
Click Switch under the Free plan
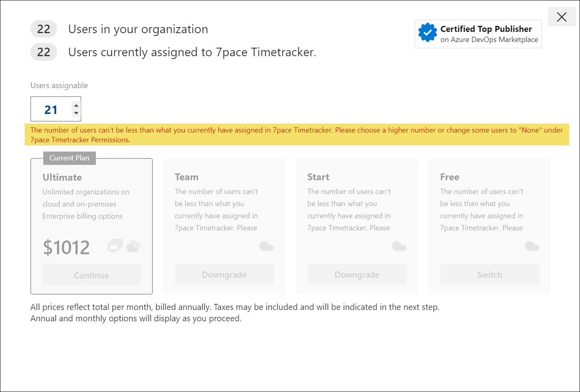[x=489, y=274]
